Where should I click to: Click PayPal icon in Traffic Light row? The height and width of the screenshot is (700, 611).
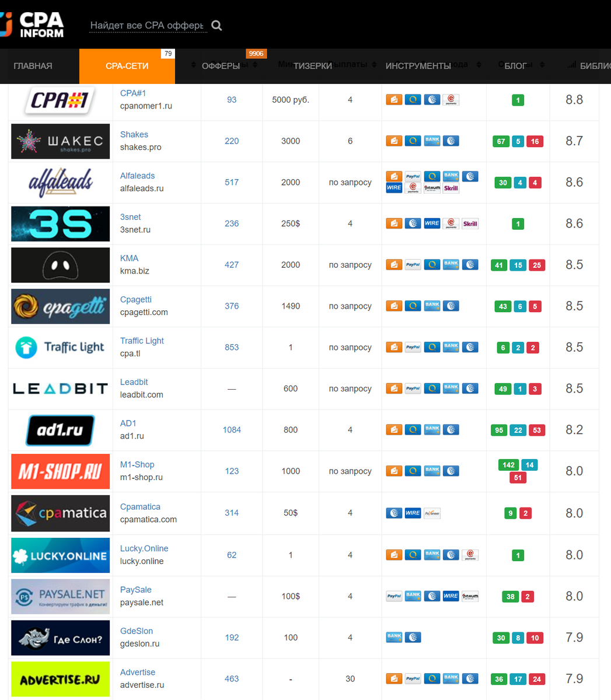click(413, 347)
